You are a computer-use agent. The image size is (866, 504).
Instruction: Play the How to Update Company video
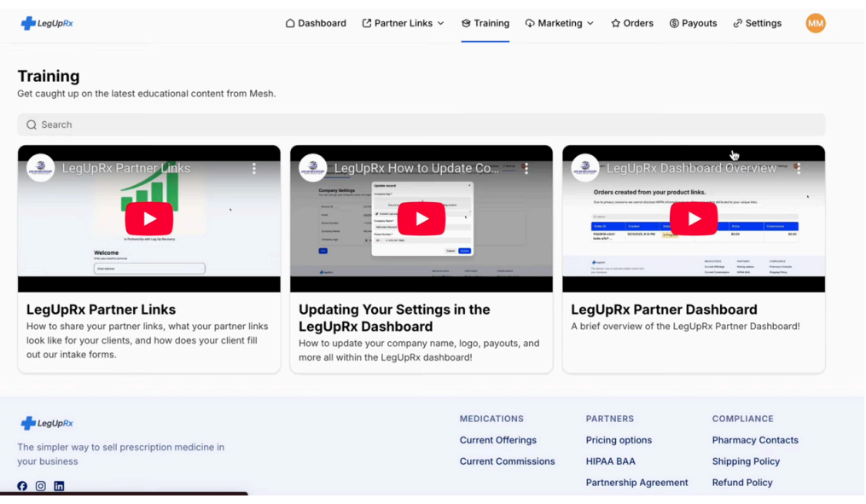tap(421, 219)
